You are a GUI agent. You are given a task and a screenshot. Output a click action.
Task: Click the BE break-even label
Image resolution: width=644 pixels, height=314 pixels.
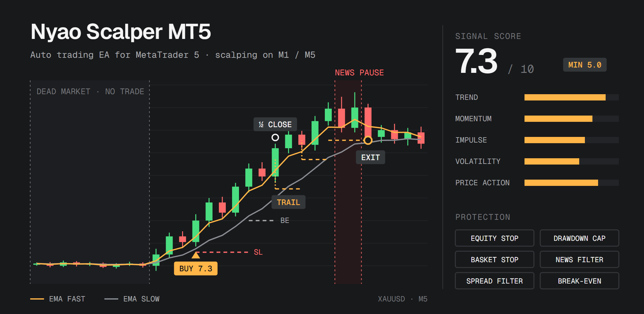point(285,220)
